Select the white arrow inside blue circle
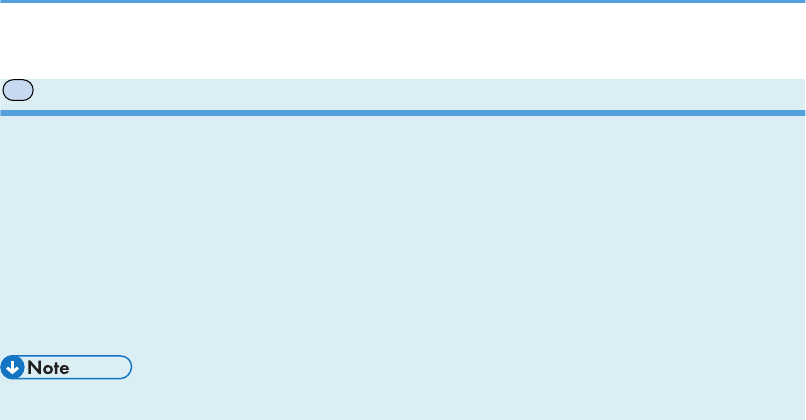This screenshot has width=806, height=420. pos(12,368)
